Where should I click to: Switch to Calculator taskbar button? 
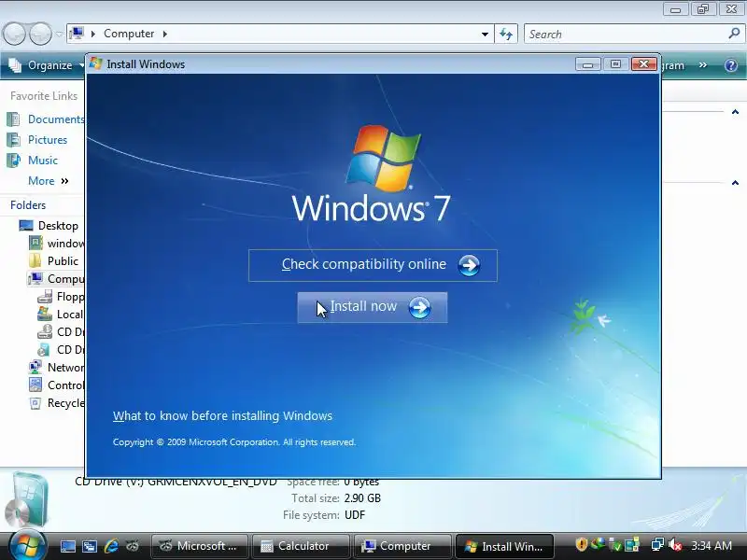(301, 546)
